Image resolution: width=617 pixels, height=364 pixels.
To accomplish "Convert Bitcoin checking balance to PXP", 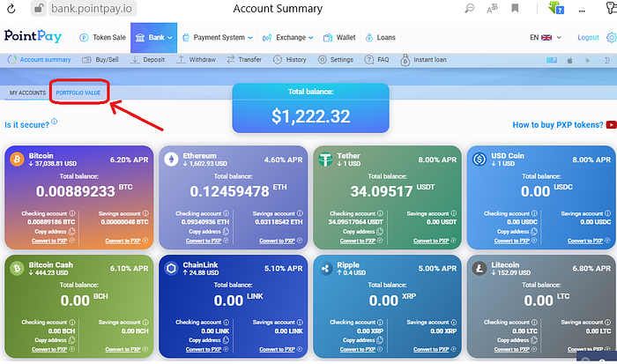I will tap(49, 241).
